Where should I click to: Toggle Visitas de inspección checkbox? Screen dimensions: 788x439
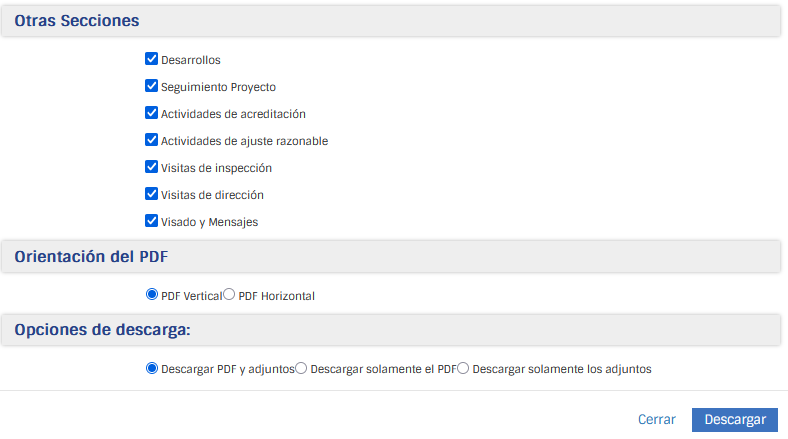(152, 167)
